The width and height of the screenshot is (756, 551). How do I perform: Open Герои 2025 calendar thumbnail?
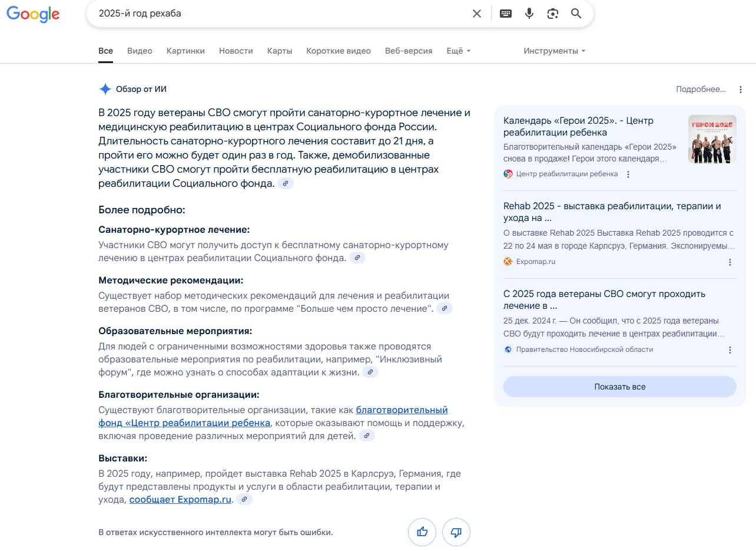[x=712, y=139]
